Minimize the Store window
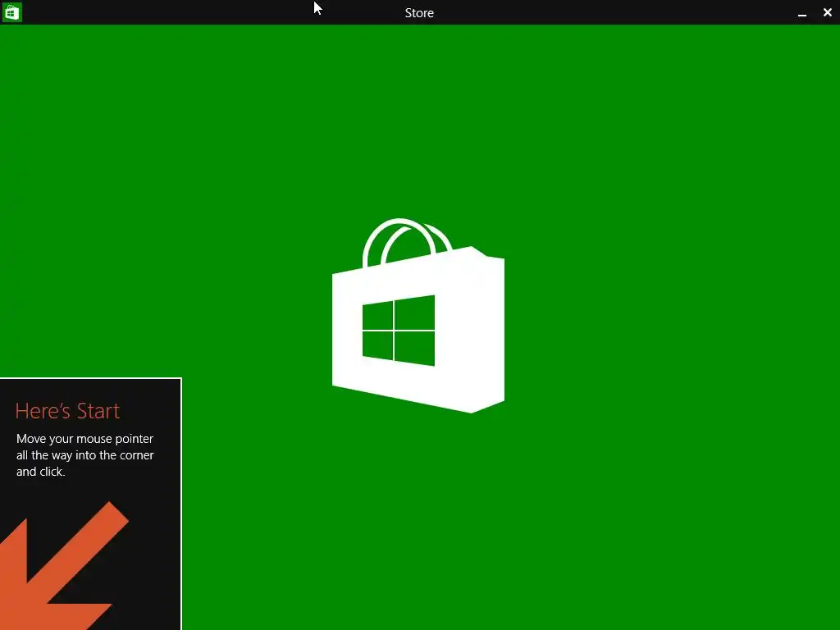Screen dimensions: 840x630 802,13
